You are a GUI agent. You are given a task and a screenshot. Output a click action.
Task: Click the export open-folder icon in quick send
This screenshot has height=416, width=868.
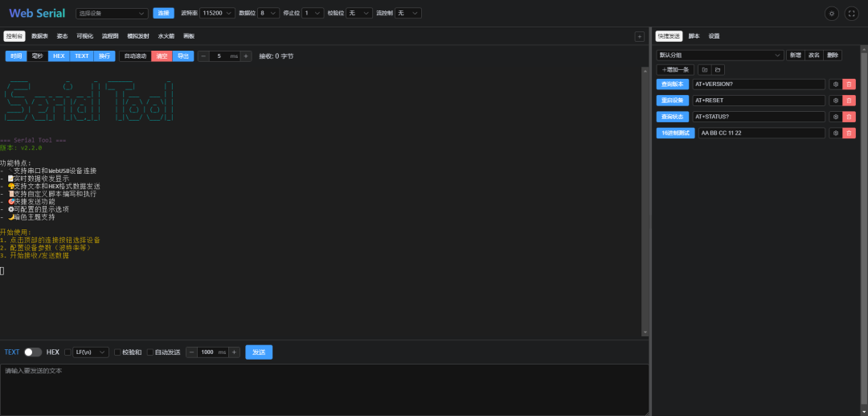coord(717,70)
